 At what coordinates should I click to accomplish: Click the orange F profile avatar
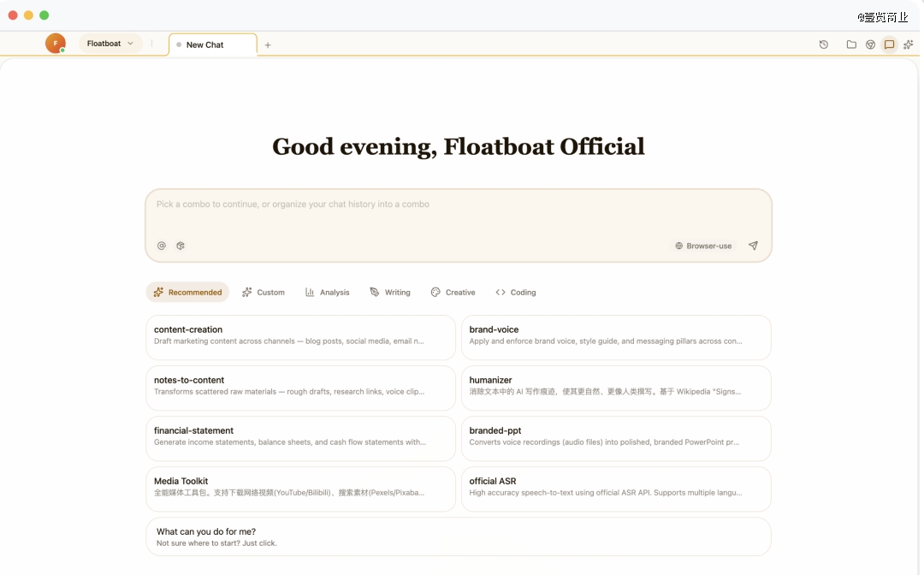tap(56, 44)
